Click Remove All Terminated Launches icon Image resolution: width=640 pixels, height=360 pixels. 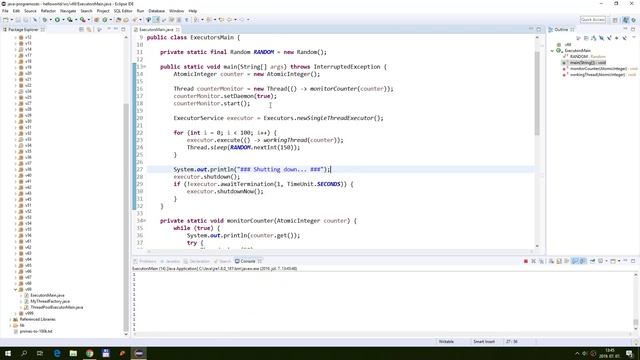[x=541, y=261]
